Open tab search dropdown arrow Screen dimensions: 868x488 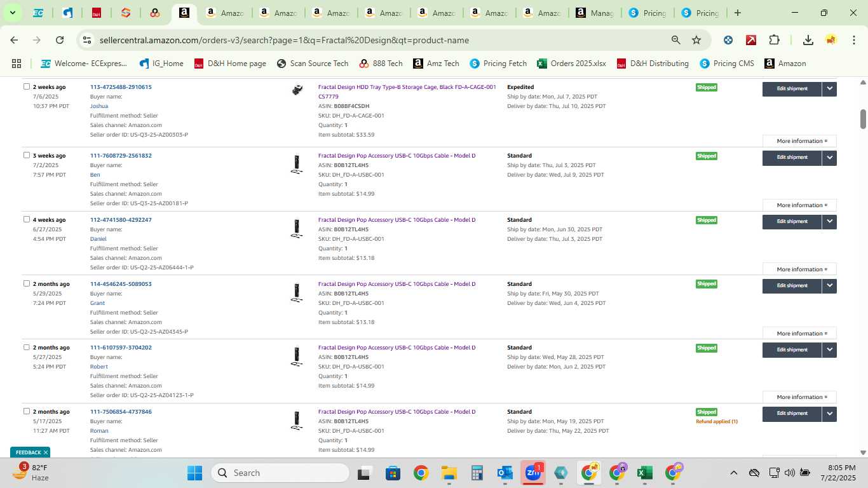pos(12,13)
